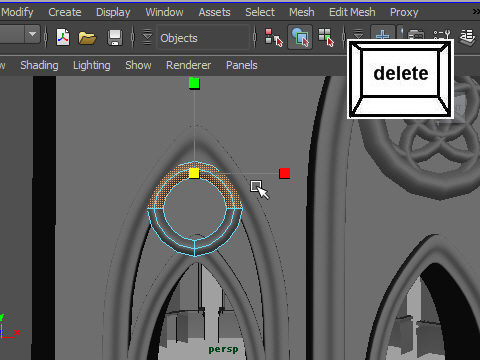Click the red X-axis manipulator handle

tap(285, 173)
